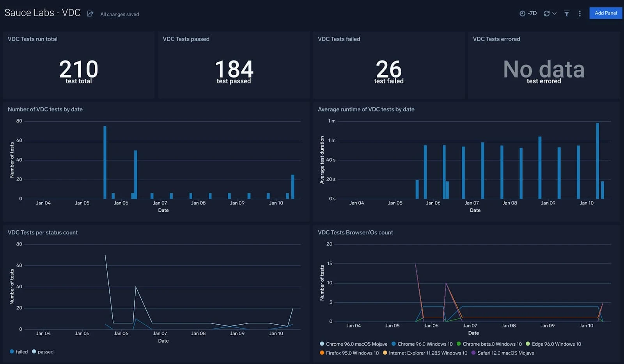The image size is (624, 364).
Task: Click the Add Panel button
Action: [605, 13]
